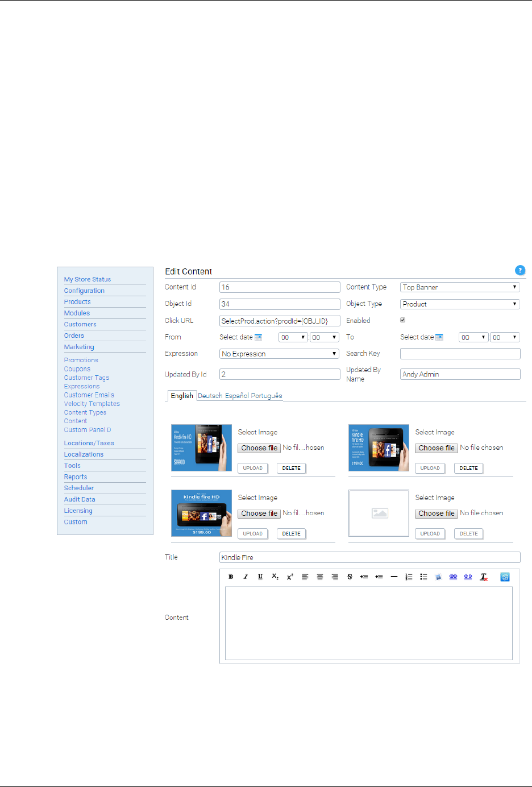Insert a numbered list
Image resolution: width=532 pixels, height=787 pixels.
tap(409, 577)
